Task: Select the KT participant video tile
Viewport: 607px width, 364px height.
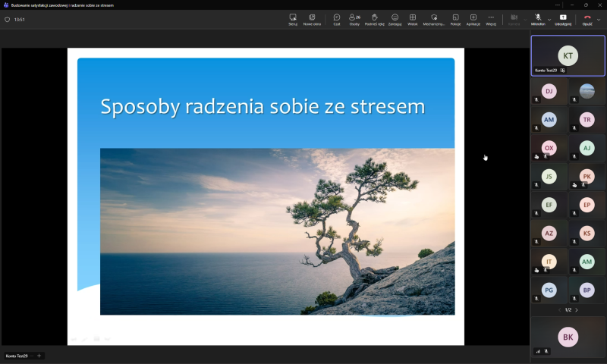Action: click(568, 55)
